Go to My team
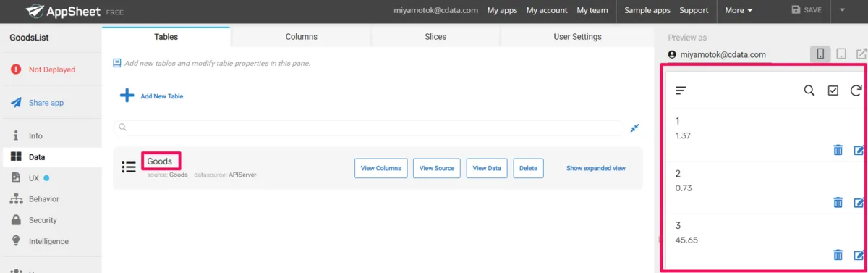The image size is (868, 273). click(592, 10)
